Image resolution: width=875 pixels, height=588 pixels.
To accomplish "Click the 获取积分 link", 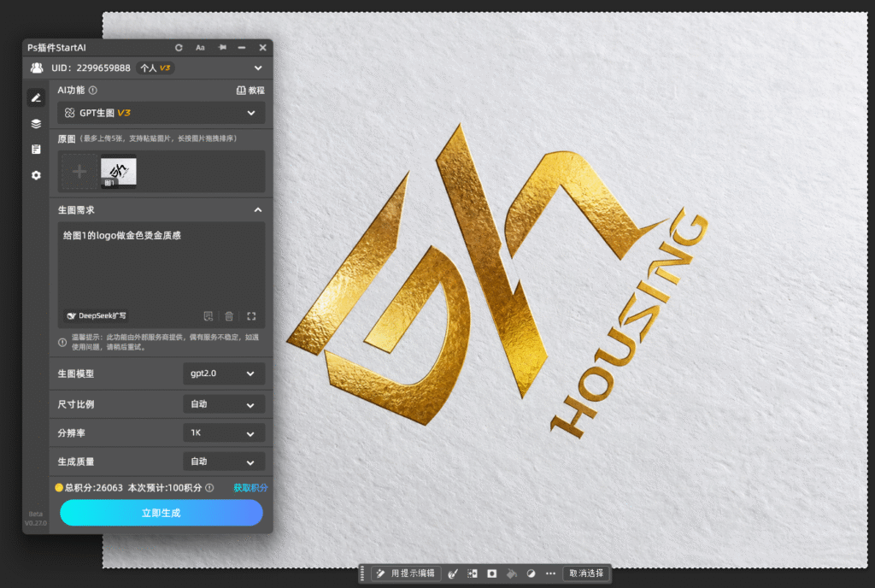I will 250,488.
